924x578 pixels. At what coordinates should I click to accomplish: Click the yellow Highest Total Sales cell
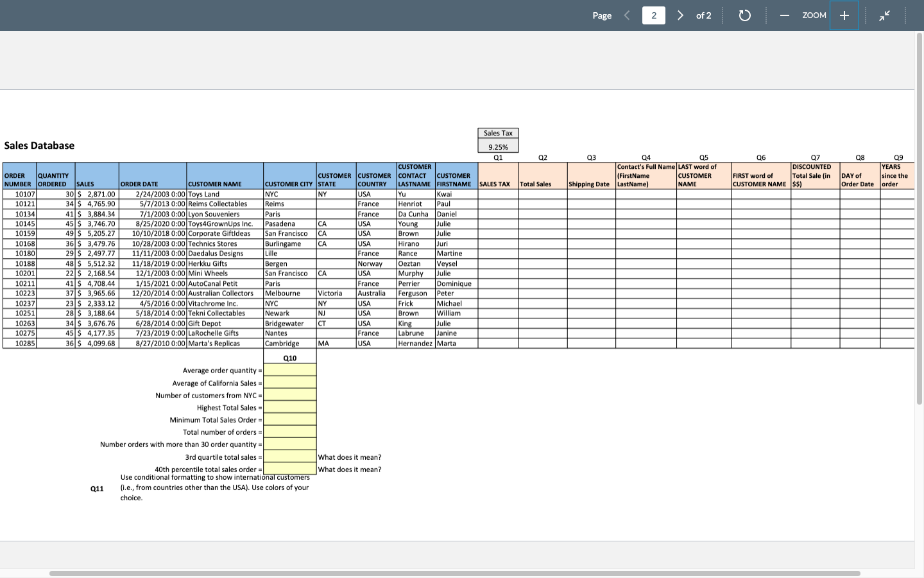pos(290,407)
